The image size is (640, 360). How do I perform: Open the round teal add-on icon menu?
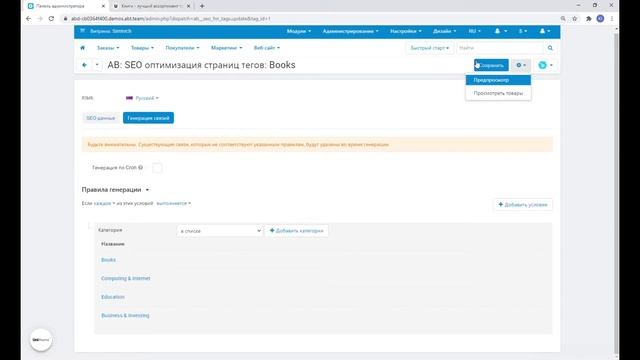coord(545,65)
